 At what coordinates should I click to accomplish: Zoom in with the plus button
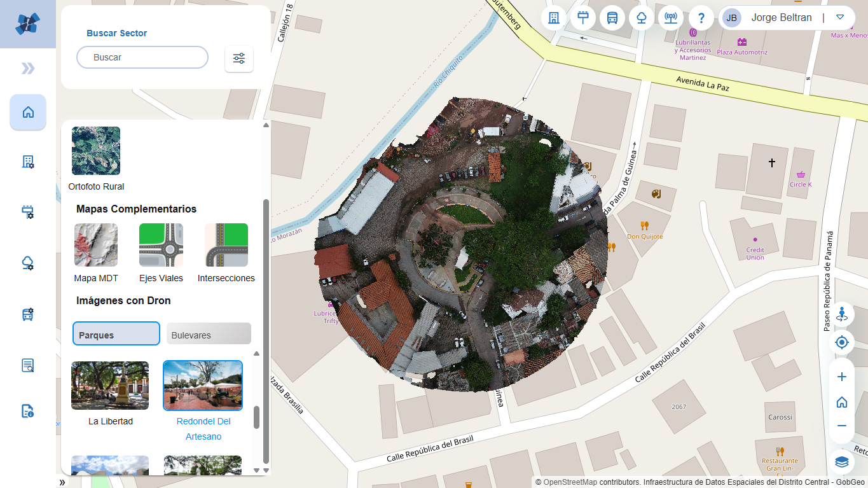[x=842, y=377]
